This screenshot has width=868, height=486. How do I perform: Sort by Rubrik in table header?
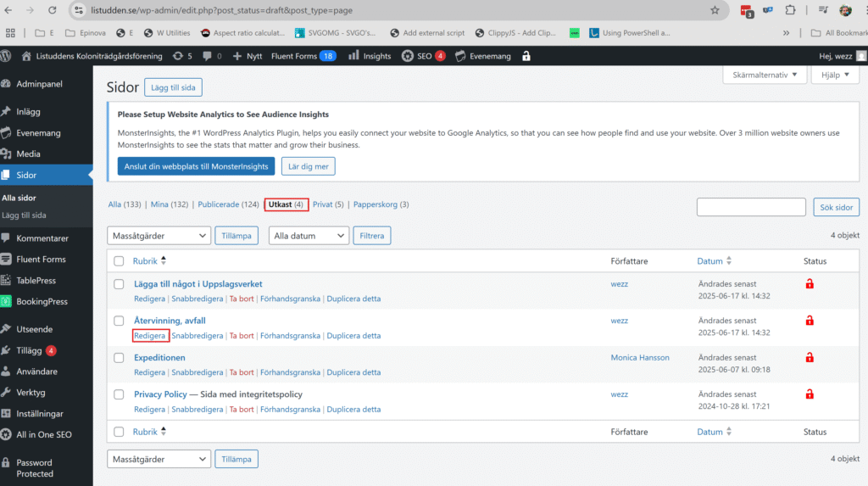(149, 261)
